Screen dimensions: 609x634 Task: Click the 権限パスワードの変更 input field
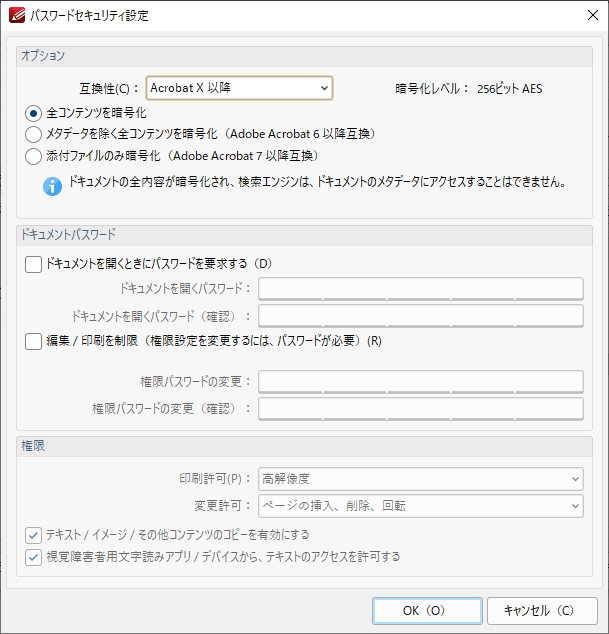421,381
